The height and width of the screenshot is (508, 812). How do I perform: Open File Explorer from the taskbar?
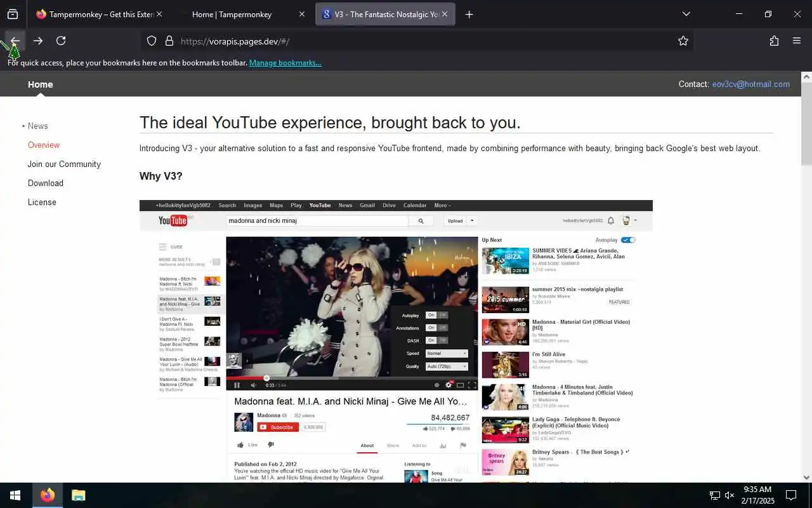[78, 495]
